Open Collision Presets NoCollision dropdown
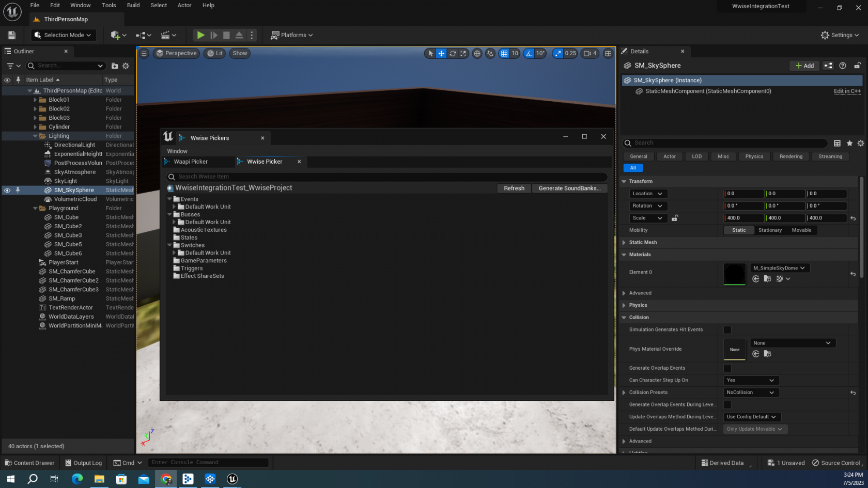 pyautogui.click(x=751, y=392)
